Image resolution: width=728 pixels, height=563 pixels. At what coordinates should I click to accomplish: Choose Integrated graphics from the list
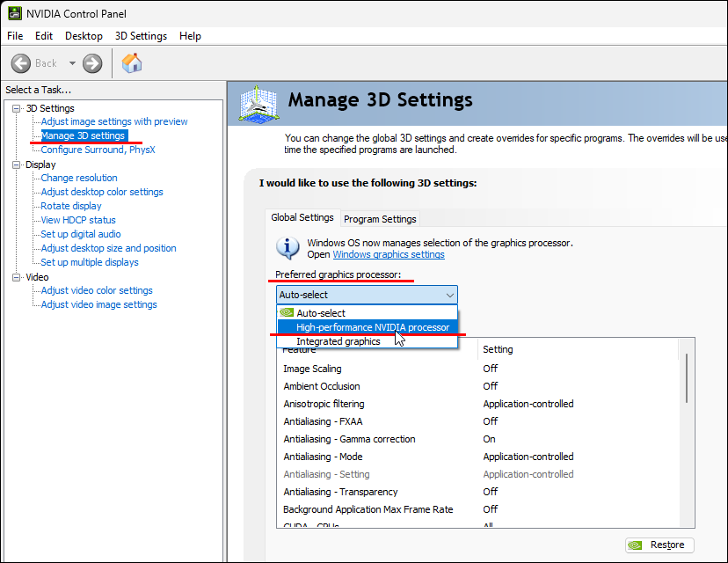338,341
